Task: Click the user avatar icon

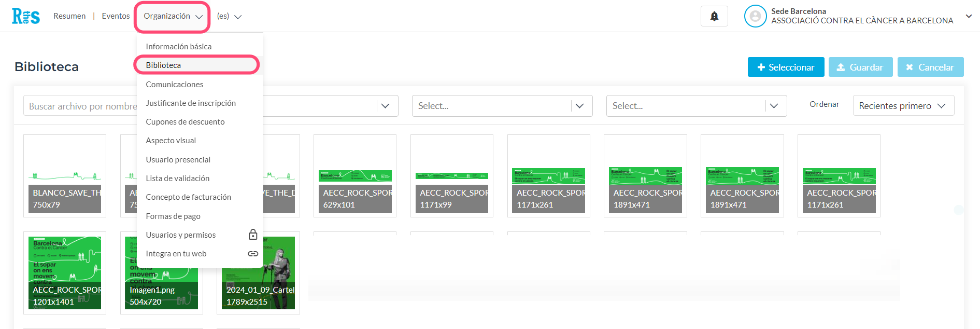Action: point(755,16)
